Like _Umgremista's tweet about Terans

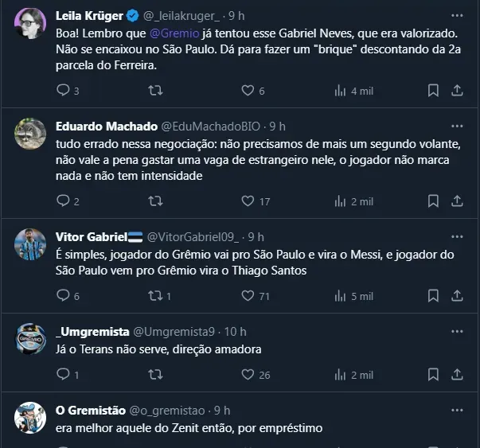pos(247,375)
